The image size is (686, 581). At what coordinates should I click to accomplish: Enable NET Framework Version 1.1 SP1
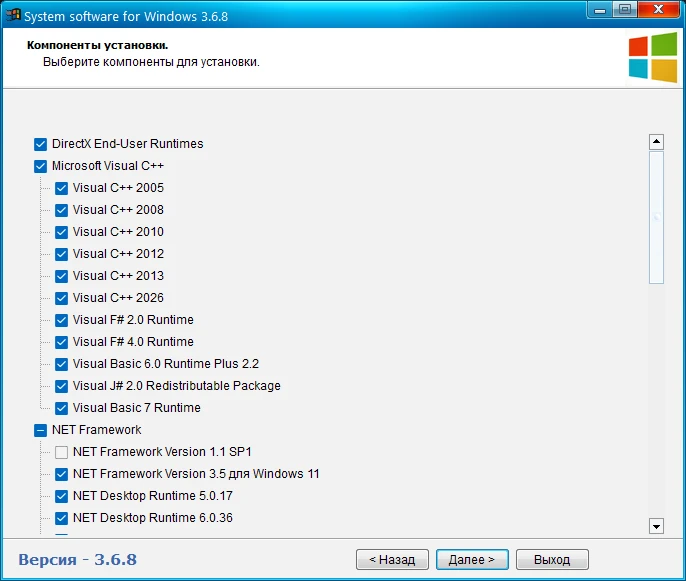(x=62, y=452)
